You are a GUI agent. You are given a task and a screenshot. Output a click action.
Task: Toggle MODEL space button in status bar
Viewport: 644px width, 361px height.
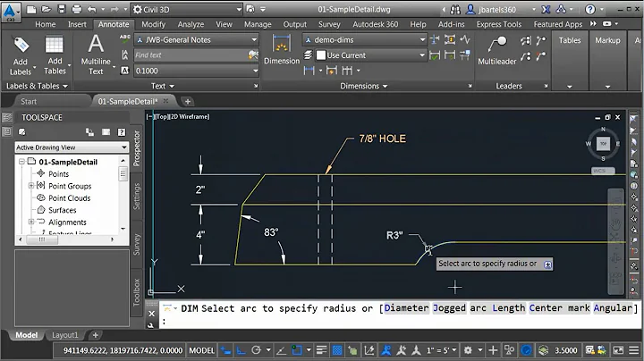(201, 350)
